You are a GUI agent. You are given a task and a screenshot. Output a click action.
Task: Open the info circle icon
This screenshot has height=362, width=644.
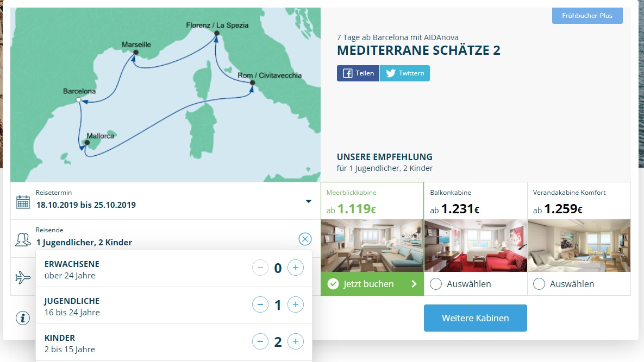(23, 317)
